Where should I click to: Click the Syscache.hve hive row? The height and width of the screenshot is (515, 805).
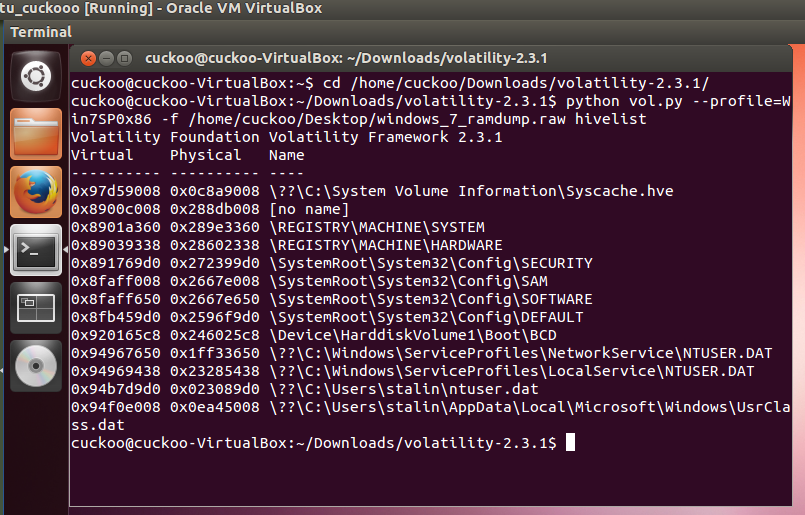372,191
